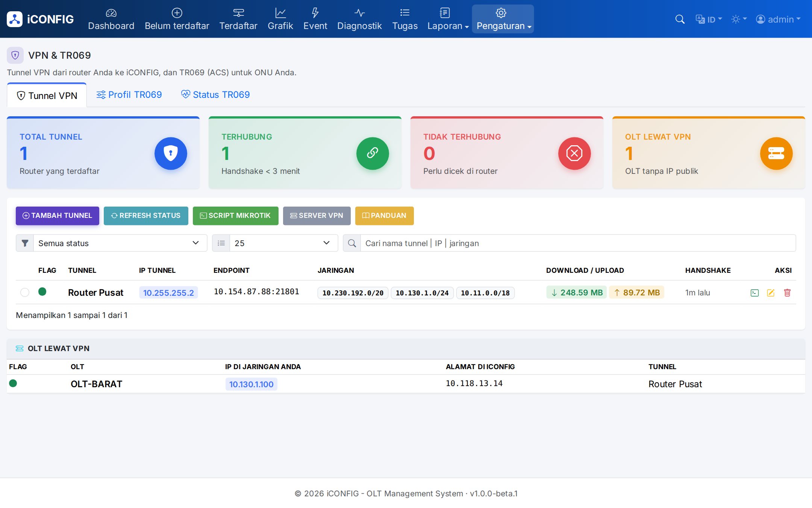Click the green link icon on the Terhubung card
This screenshot has width=812, height=508.
[x=373, y=153]
